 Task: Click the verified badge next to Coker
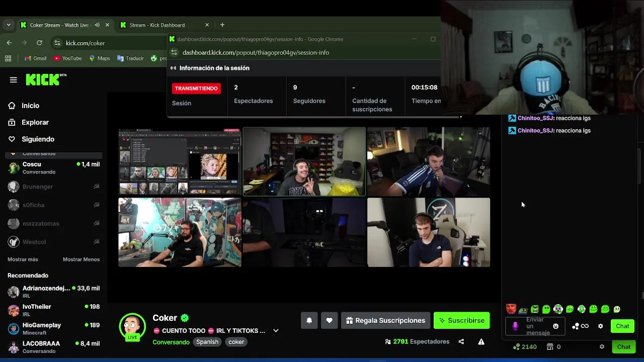point(185,318)
